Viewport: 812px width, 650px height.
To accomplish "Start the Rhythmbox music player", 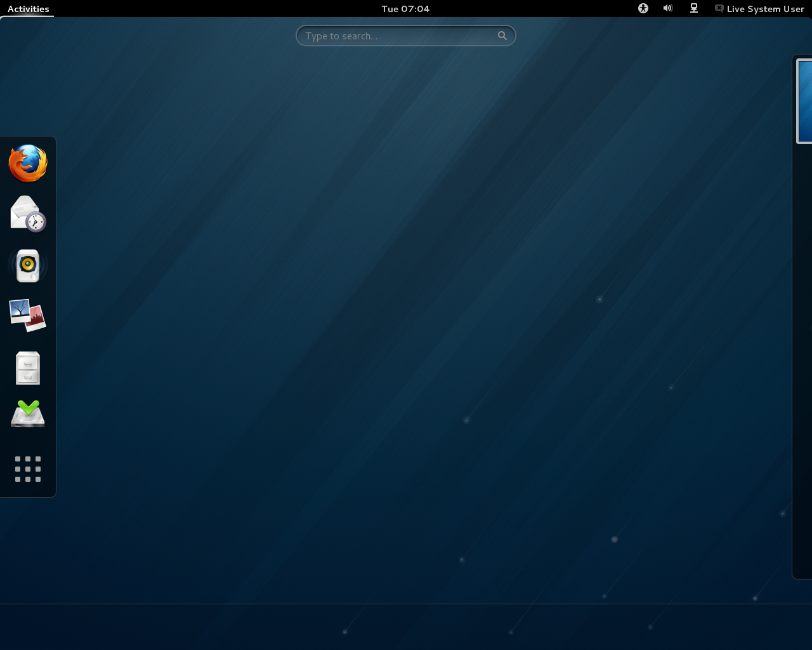I will (27, 265).
